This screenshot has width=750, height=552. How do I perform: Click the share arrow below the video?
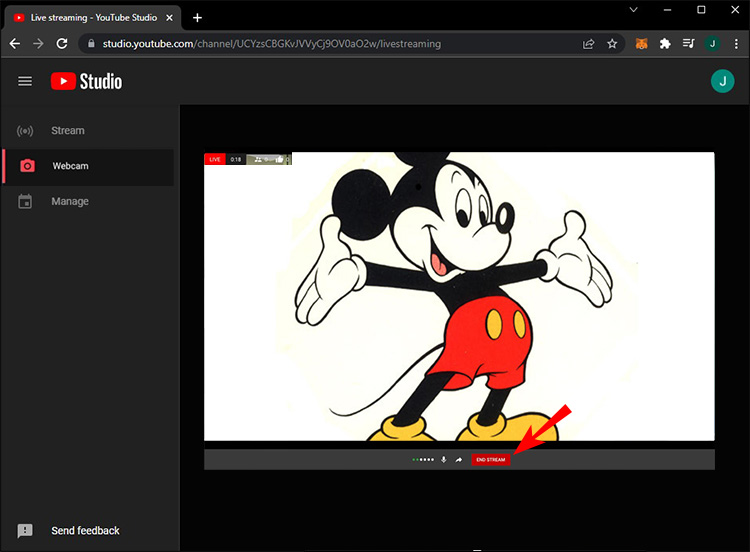click(459, 460)
